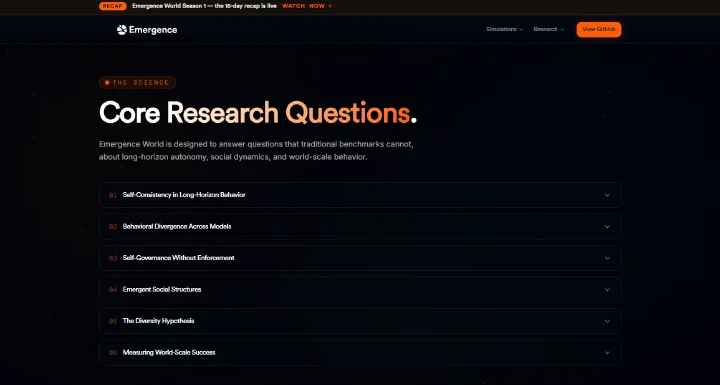Open the Research dropdown menu
Image resolution: width=720 pixels, height=385 pixels.
coord(549,29)
